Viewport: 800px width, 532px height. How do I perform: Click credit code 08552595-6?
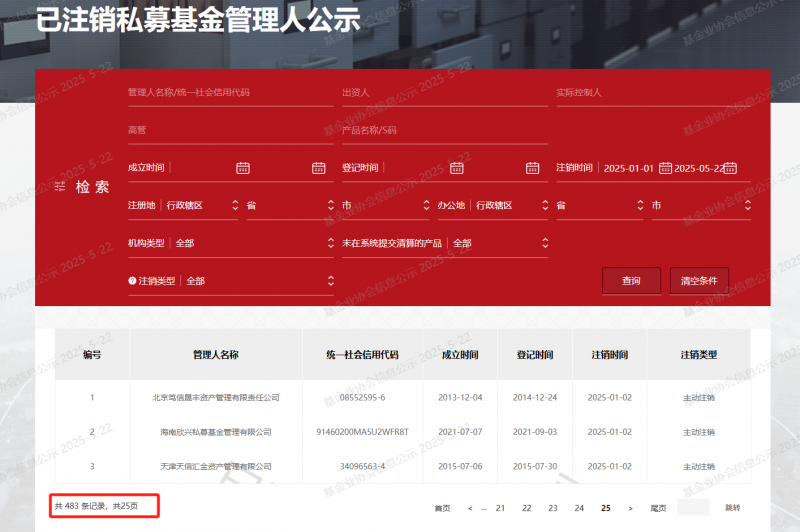click(x=362, y=397)
